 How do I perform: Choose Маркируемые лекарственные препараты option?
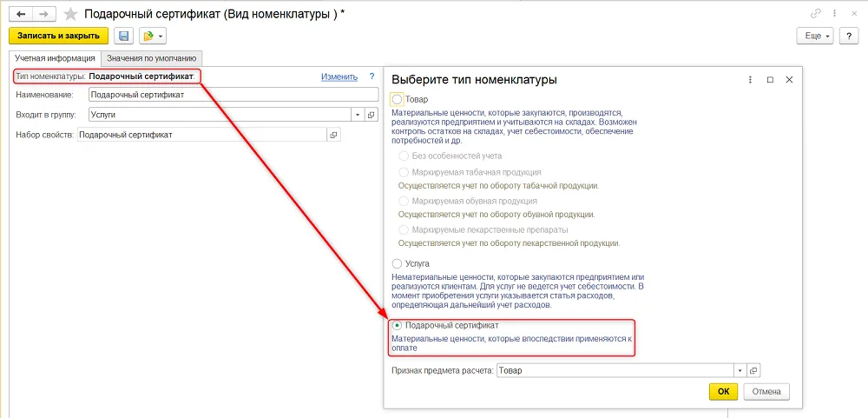[x=404, y=229]
